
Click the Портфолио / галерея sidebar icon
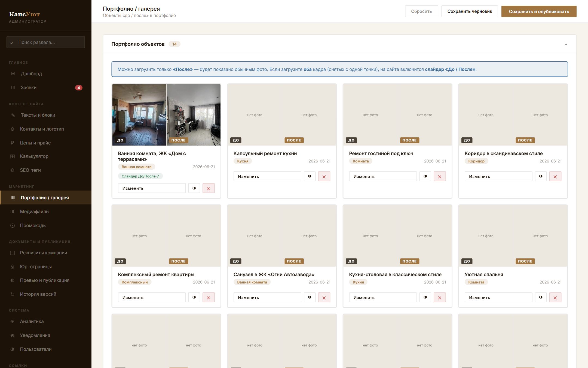(x=13, y=198)
